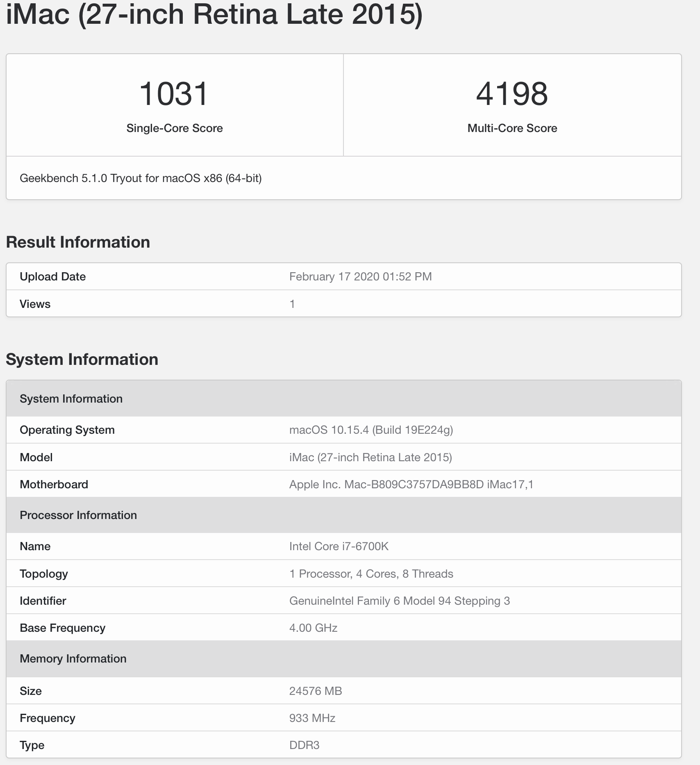Click the Views label

(35, 304)
